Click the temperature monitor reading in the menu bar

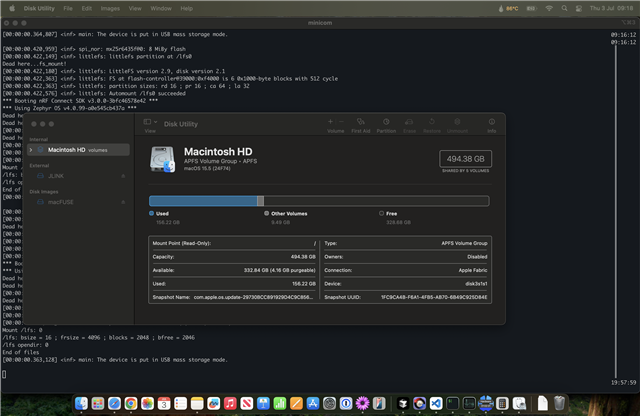[509, 8]
